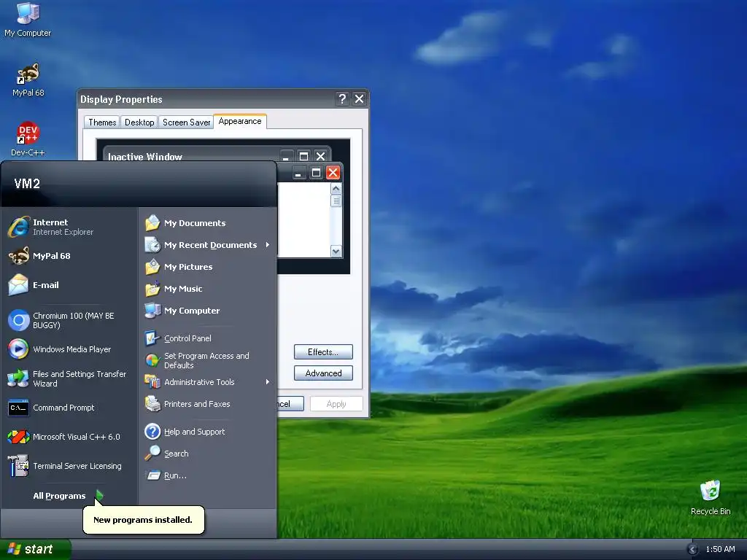Select Recycle Bin on desktop
Image resolution: width=747 pixels, height=560 pixels.
[711, 497]
